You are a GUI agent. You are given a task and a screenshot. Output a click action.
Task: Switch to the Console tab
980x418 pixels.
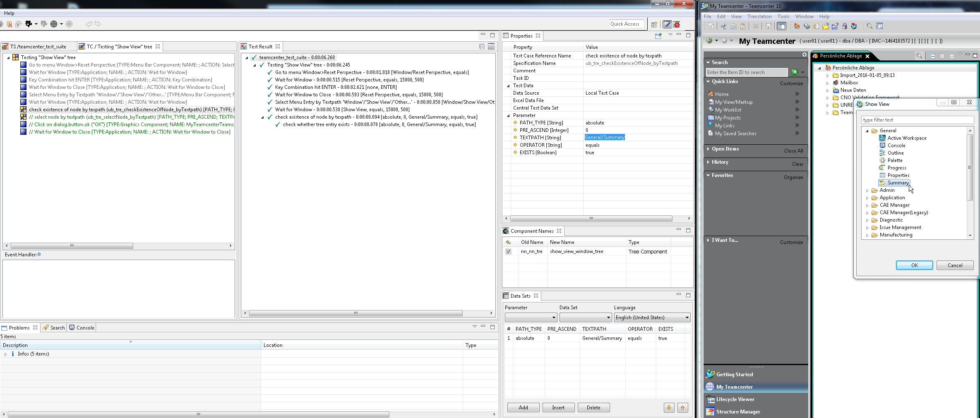click(x=82, y=328)
